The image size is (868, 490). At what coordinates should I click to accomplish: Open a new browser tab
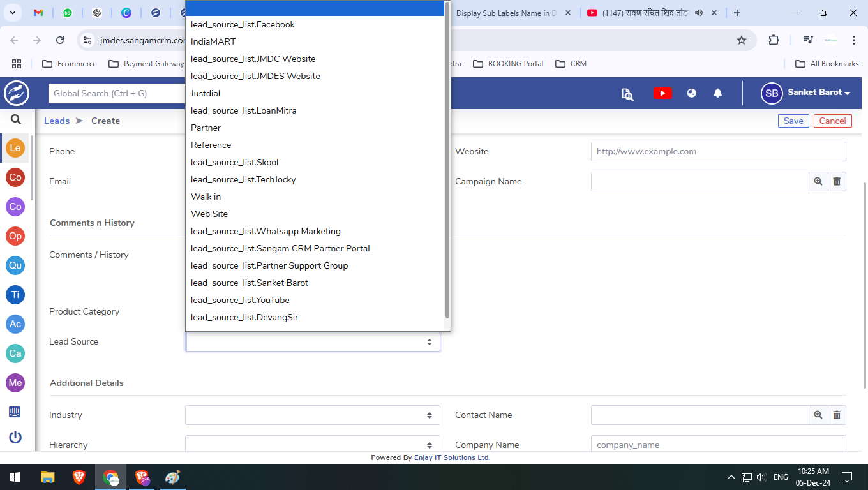[737, 13]
